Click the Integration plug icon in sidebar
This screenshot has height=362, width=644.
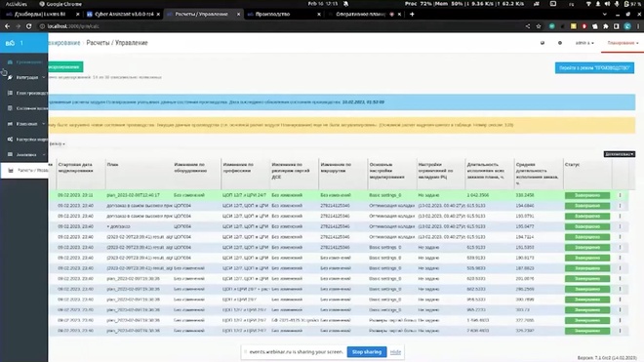10,77
